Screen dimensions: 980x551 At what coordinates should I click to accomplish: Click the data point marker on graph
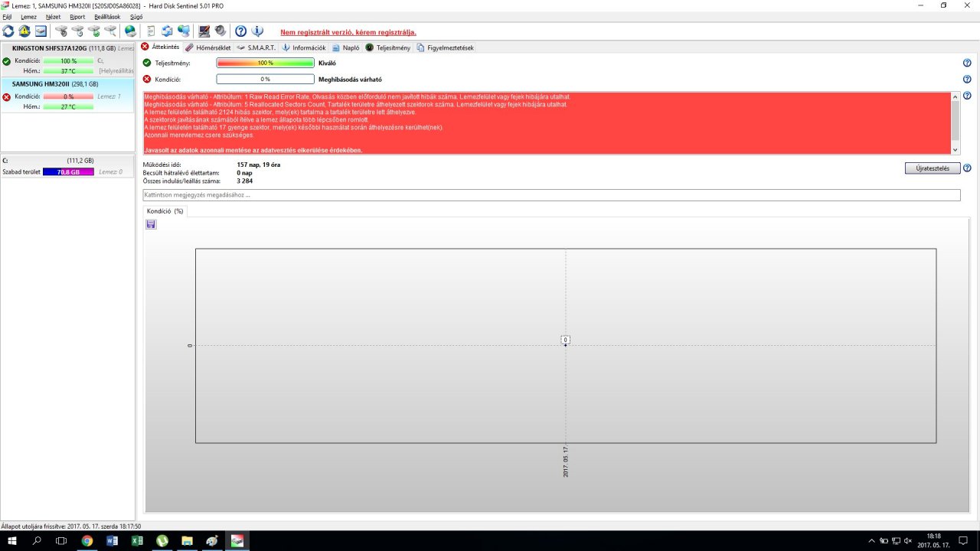(566, 345)
